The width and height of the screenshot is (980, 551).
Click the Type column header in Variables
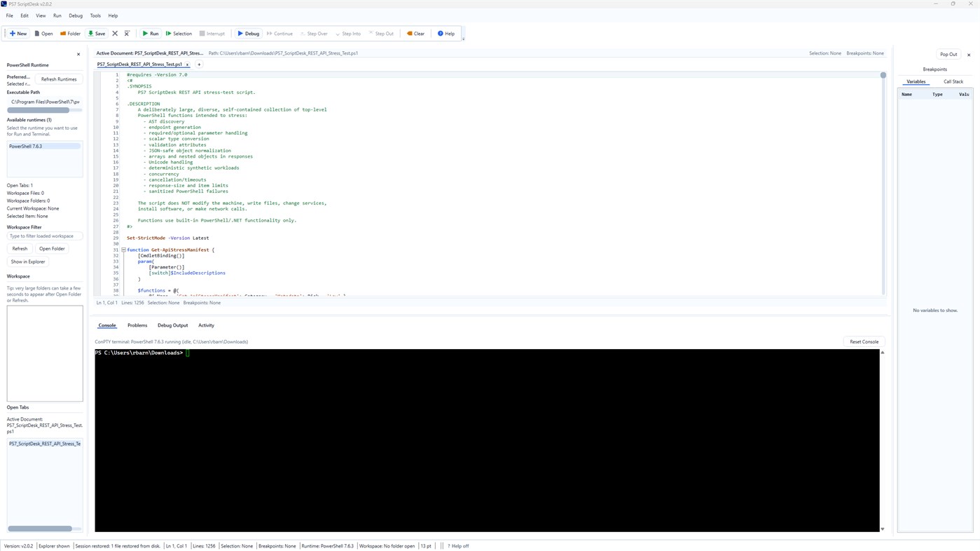tap(937, 94)
